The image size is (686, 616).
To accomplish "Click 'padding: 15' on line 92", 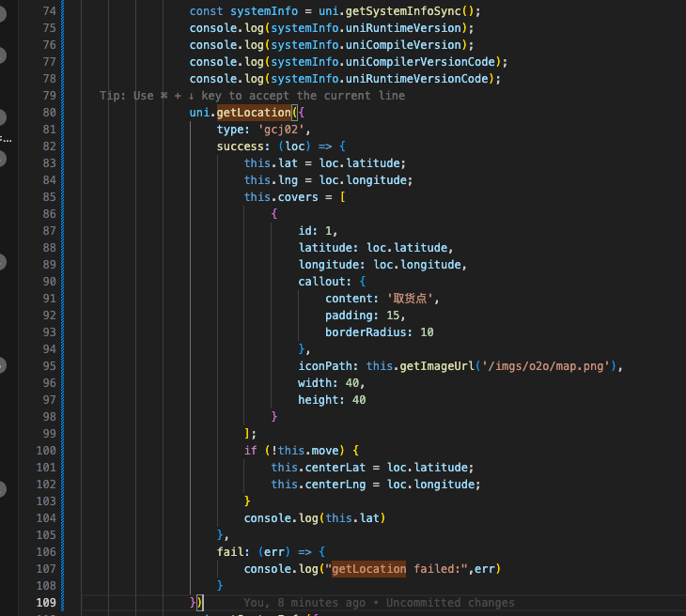I will coord(362,316).
